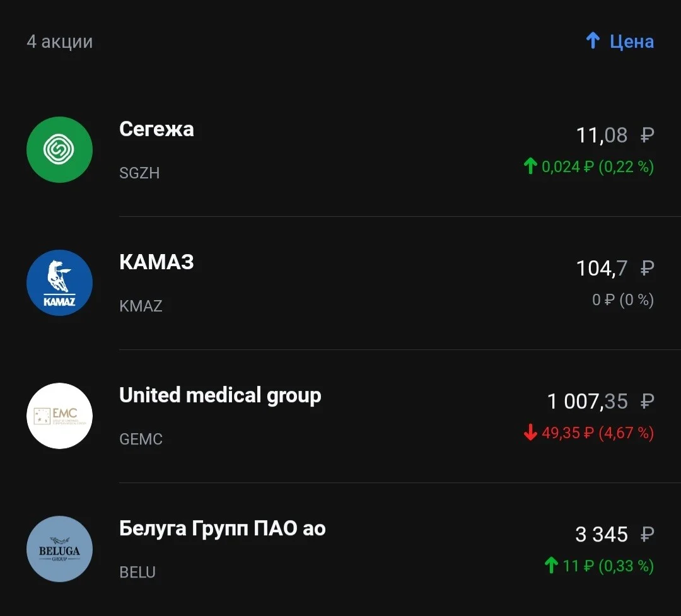This screenshot has width=681, height=616.
Task: Click the red down arrow for GEMC
Action: tap(530, 433)
